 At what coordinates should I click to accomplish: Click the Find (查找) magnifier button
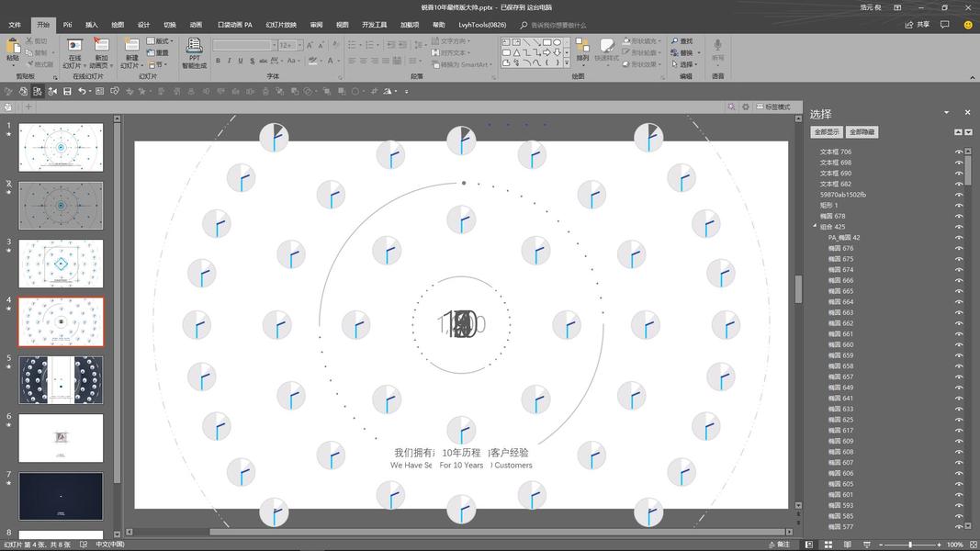[x=682, y=40]
